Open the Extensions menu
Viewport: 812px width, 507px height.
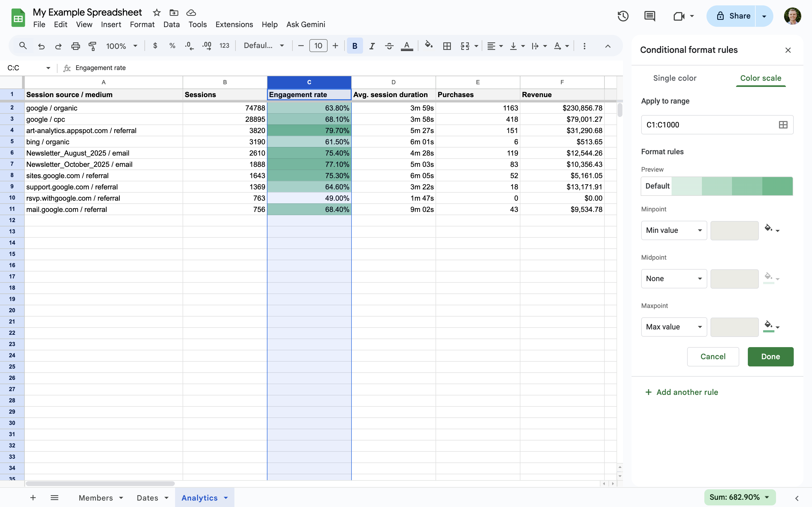[234, 24]
